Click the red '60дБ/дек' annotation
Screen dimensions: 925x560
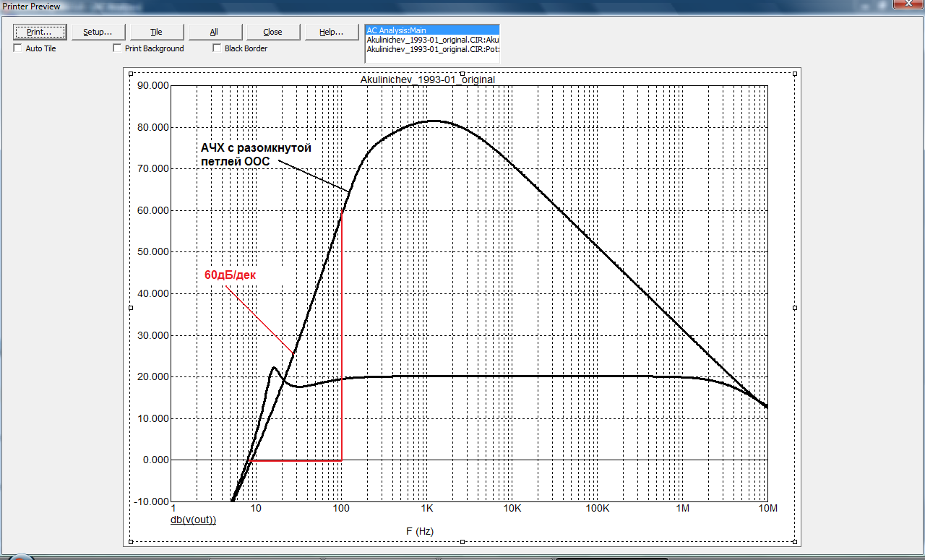(231, 275)
